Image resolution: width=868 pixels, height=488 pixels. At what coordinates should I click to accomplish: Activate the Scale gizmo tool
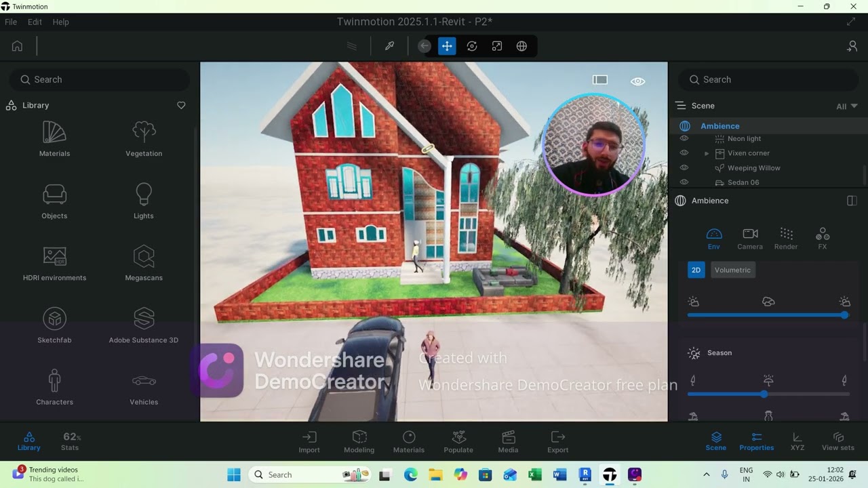pyautogui.click(x=497, y=46)
